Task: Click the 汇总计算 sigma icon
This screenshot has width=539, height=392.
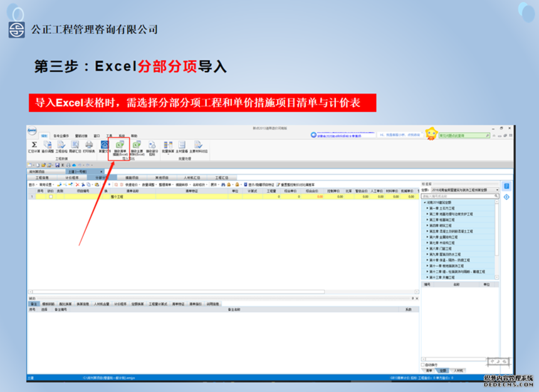Action: [x=34, y=145]
